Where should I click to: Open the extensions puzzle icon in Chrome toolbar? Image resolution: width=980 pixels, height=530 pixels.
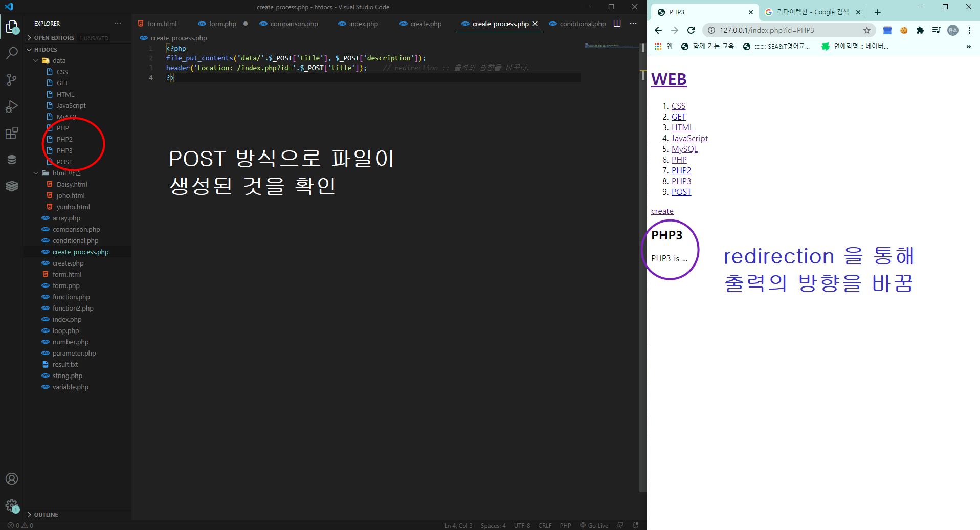tap(921, 30)
